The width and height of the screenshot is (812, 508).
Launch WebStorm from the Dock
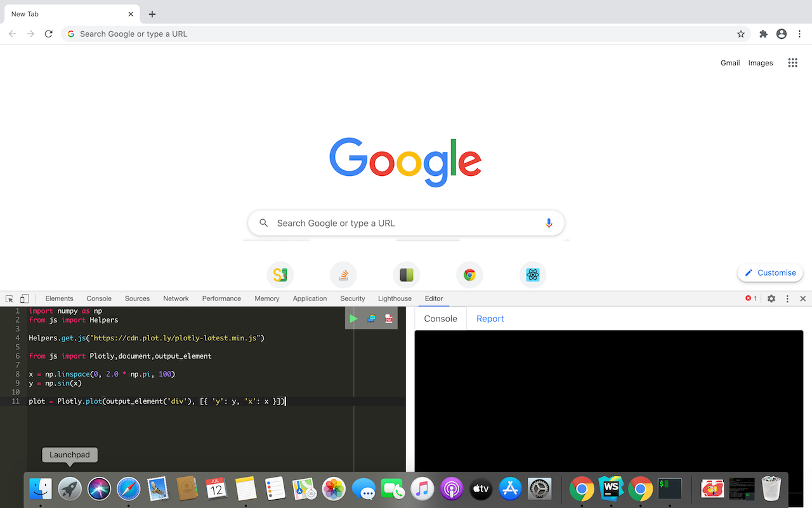click(x=610, y=489)
